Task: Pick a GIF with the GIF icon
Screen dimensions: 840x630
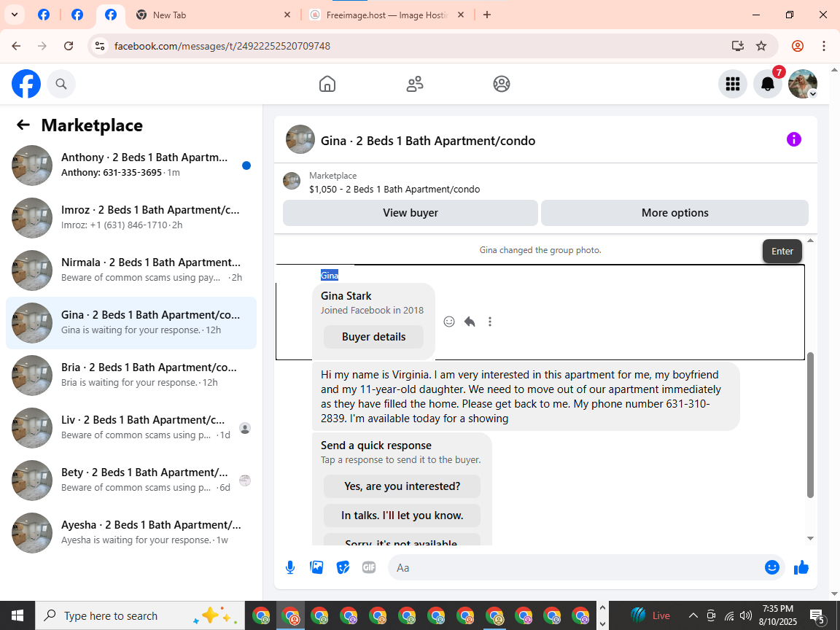Action: coord(368,567)
